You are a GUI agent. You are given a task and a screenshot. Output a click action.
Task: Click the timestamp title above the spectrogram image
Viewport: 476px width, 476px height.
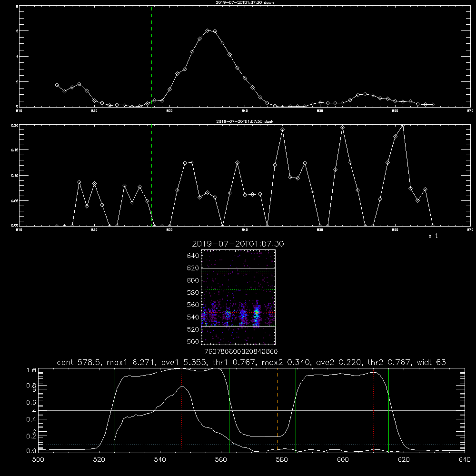pyautogui.click(x=238, y=244)
